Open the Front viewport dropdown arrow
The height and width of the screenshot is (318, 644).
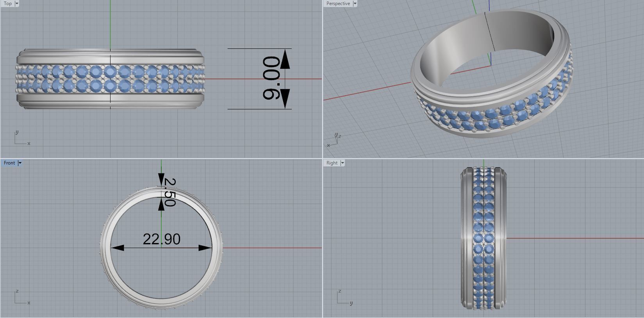tap(20, 163)
